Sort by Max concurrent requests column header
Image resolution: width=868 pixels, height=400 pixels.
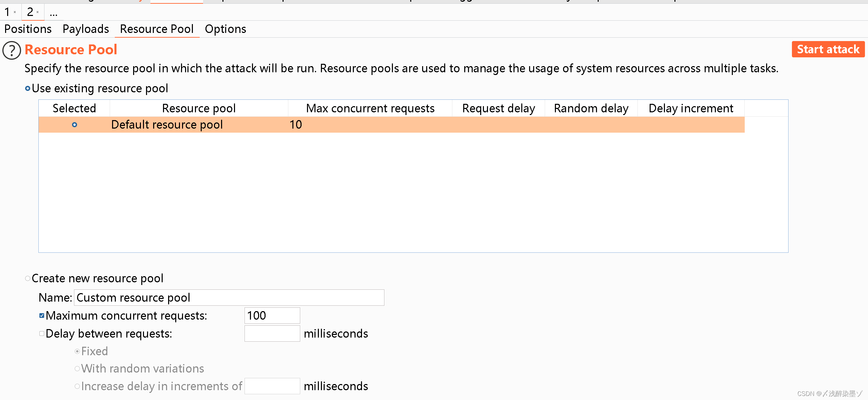[370, 108]
